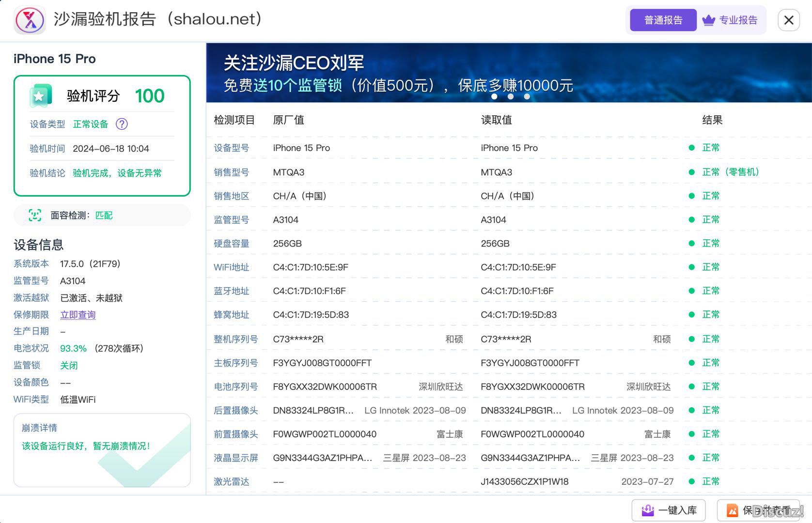Click the 一键入库 button
The height and width of the screenshot is (523, 812).
coord(669,510)
